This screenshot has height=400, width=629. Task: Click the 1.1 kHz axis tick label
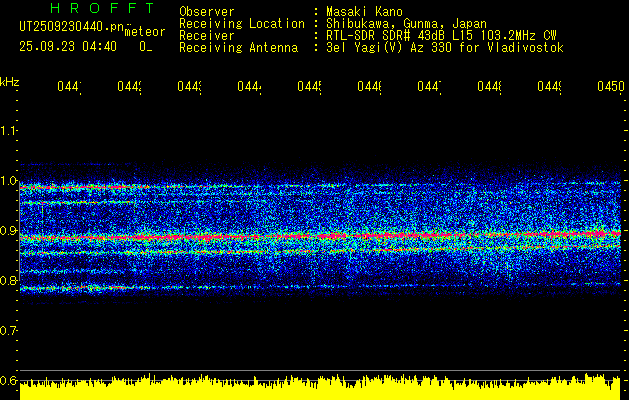(x=9, y=131)
